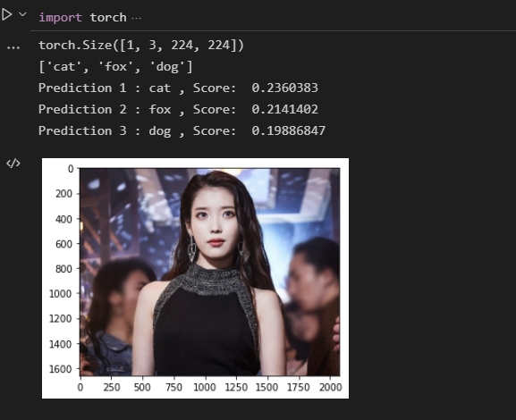Expand collapsed code after import torch
Image resolution: width=516 pixels, height=420 pixels.
pyautogui.click(x=136, y=18)
